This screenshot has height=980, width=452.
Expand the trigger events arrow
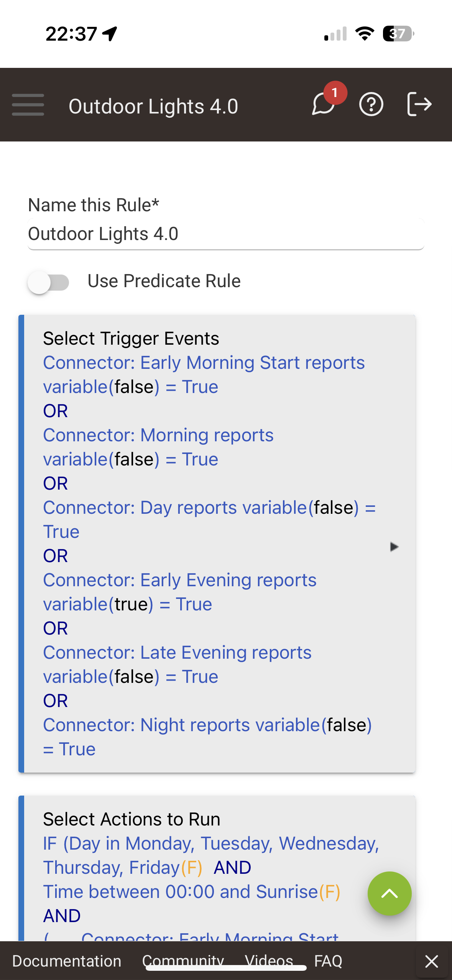click(394, 547)
